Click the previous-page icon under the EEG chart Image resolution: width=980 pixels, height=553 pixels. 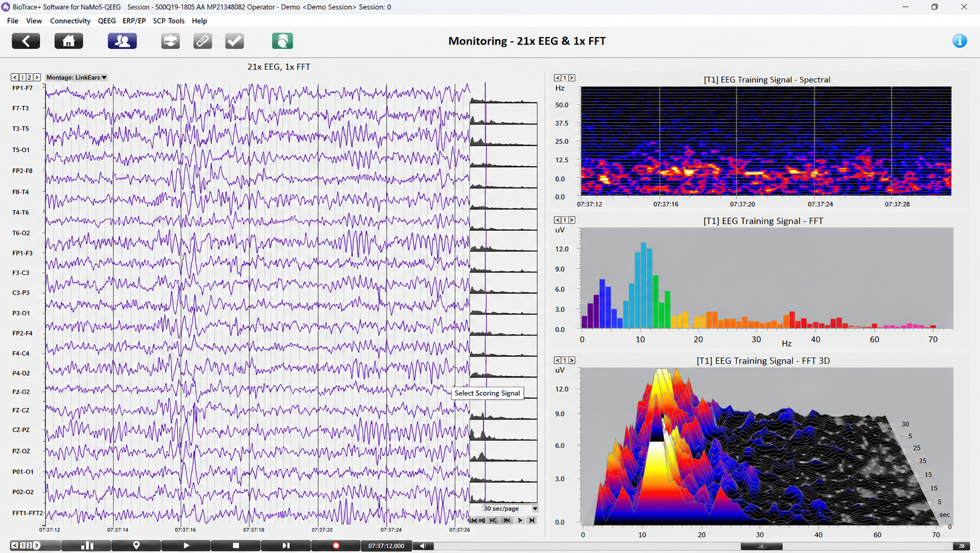482,520
